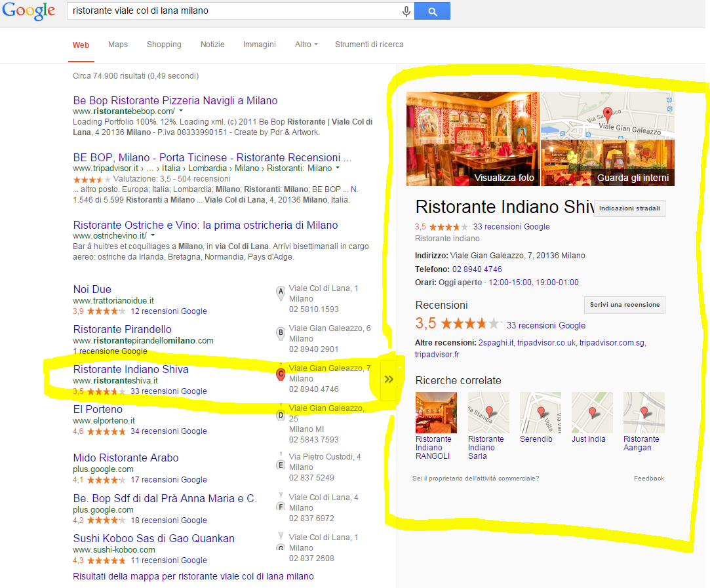Click the Indicazioni stradali button
The width and height of the screenshot is (710, 588).
(x=629, y=208)
